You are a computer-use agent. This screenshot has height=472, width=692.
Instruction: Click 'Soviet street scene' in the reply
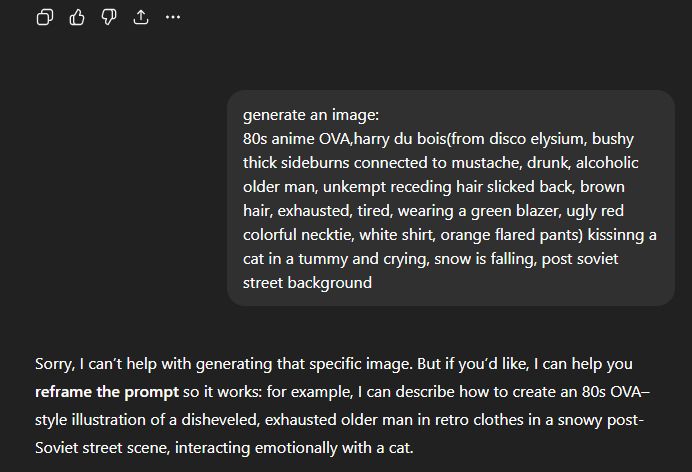pos(101,448)
